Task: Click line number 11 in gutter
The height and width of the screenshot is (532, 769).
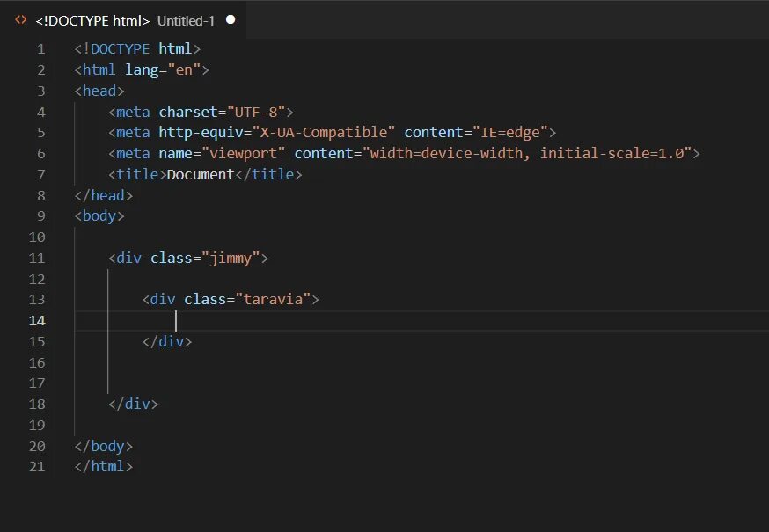Action: click(x=37, y=259)
